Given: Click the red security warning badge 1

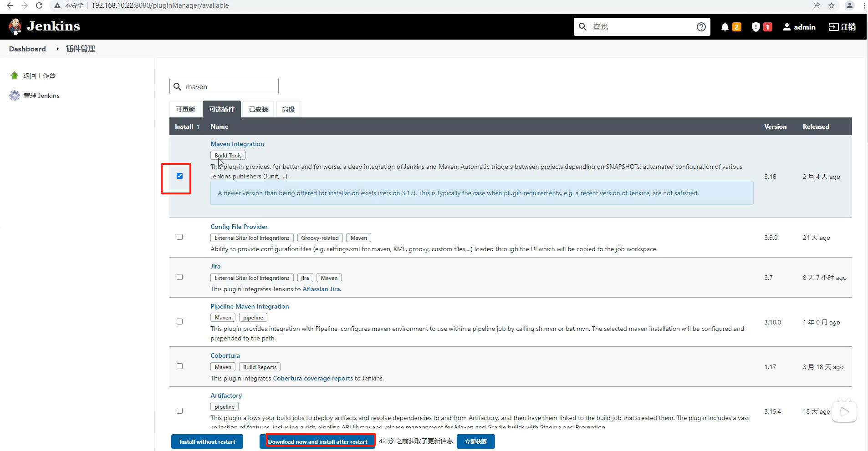Looking at the screenshot, I should tap(768, 27).
